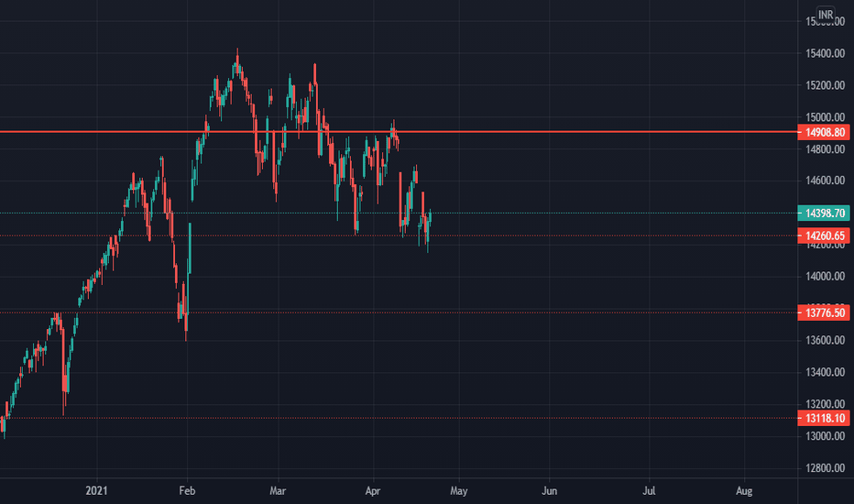The width and height of the screenshot is (854, 504).
Task: Click the 14260.65 red price label
Action: click(824, 236)
